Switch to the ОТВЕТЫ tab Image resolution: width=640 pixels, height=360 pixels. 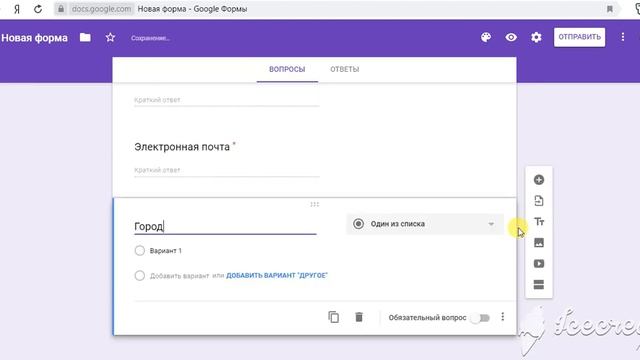pos(344,69)
